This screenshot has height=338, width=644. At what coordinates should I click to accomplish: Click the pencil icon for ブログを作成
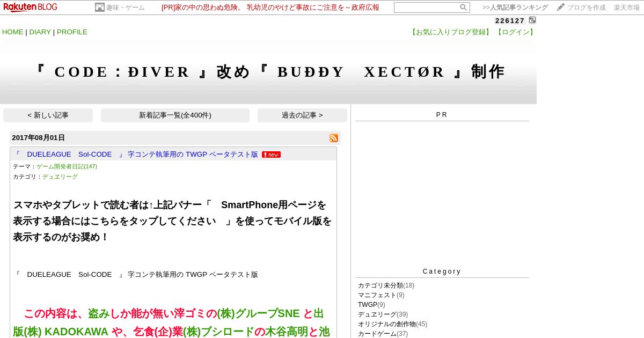pyautogui.click(x=561, y=7)
